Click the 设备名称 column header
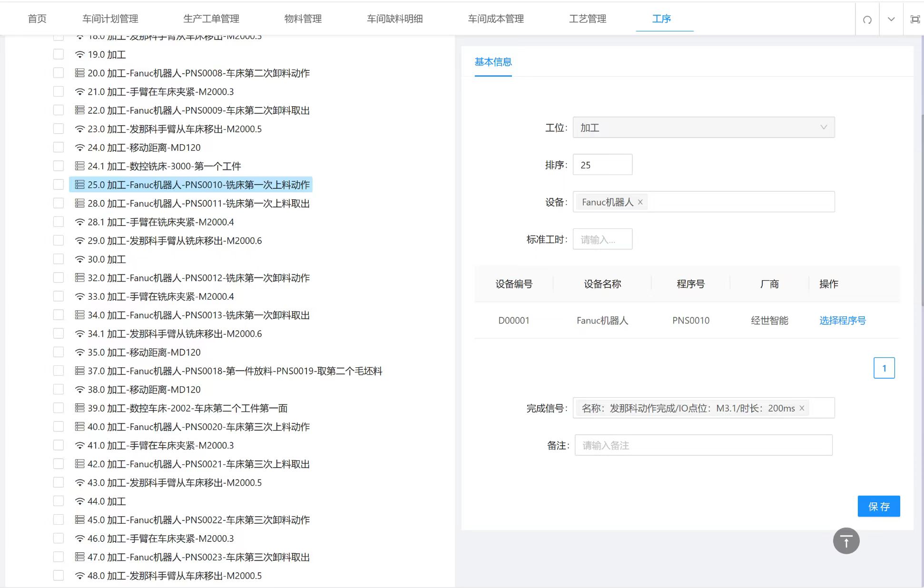This screenshot has height=588, width=924. [x=602, y=284]
